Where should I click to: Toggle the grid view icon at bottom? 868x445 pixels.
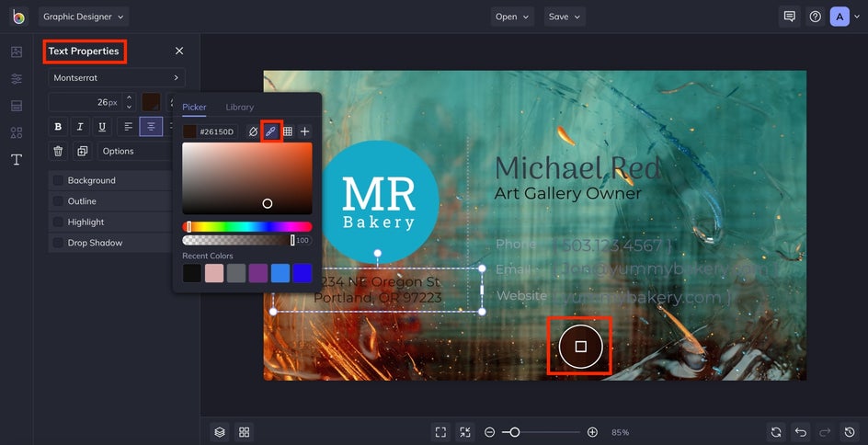tap(245, 432)
